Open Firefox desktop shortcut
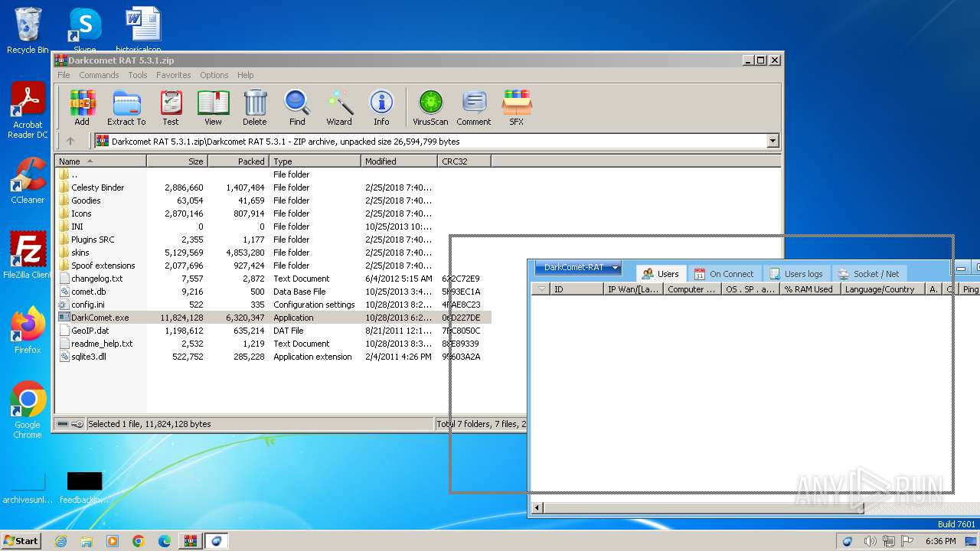 28,331
